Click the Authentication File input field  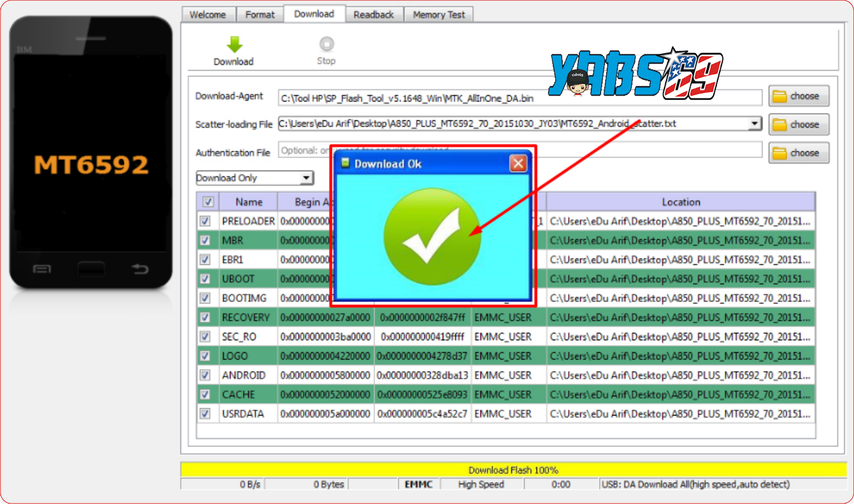[520, 150]
